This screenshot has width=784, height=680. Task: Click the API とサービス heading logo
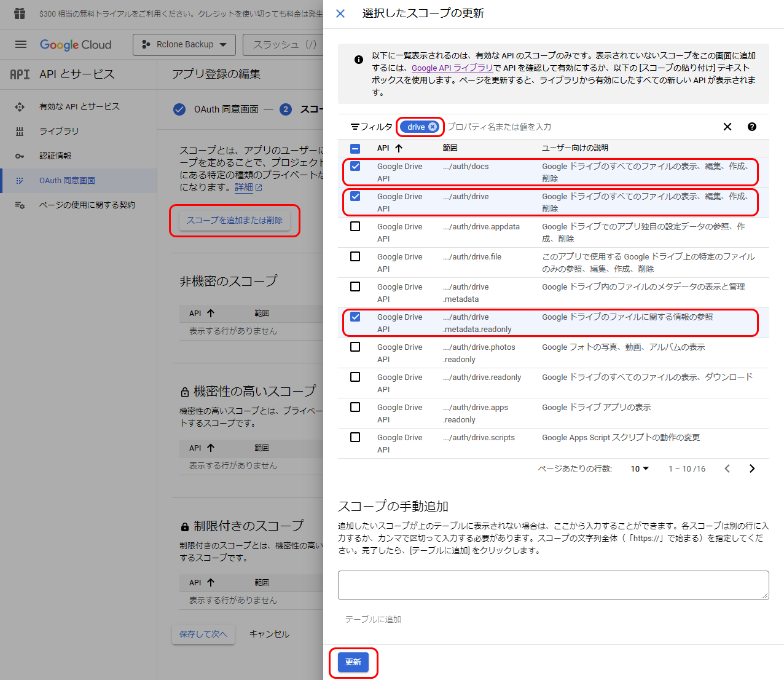point(20,74)
